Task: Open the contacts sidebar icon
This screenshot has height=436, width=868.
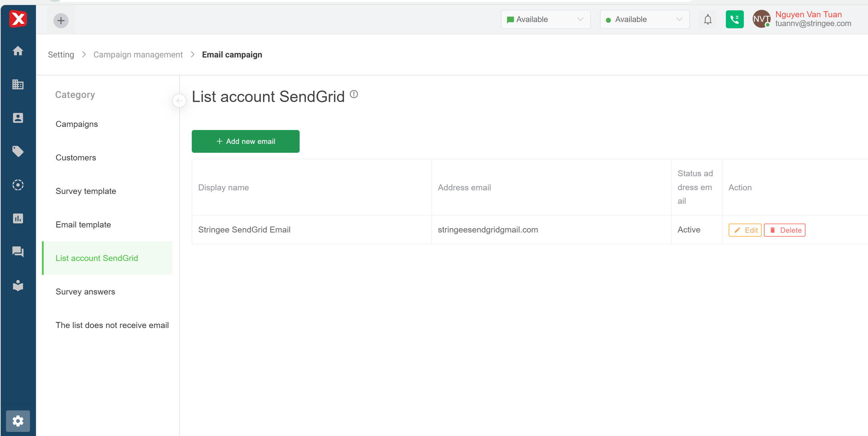Action: pyautogui.click(x=18, y=118)
